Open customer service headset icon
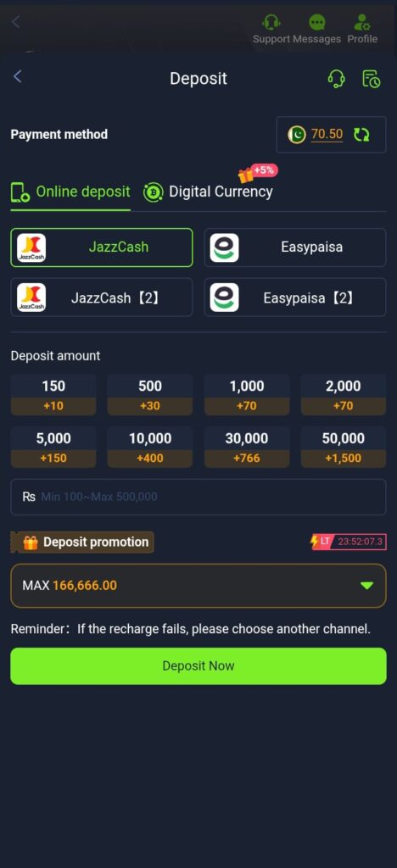This screenshot has width=397, height=868. 336,79
